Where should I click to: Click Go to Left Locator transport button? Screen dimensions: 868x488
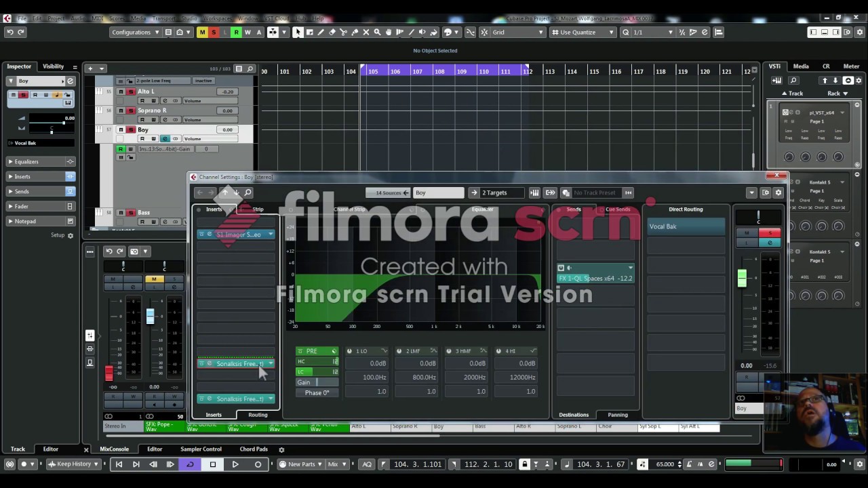(119, 464)
